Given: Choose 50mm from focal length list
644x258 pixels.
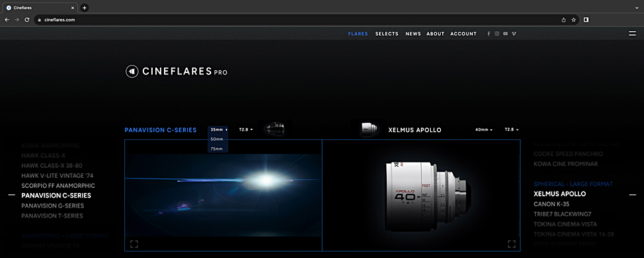Looking at the screenshot, I should pos(216,139).
